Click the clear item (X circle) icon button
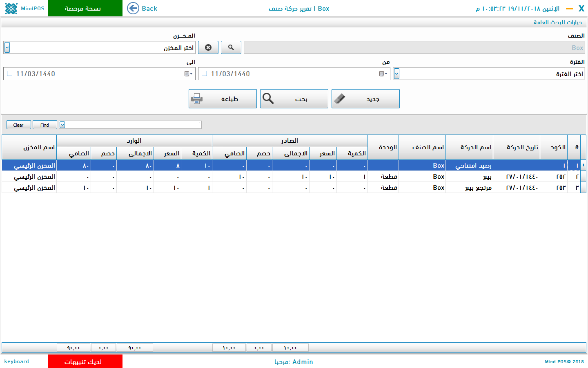 [208, 47]
